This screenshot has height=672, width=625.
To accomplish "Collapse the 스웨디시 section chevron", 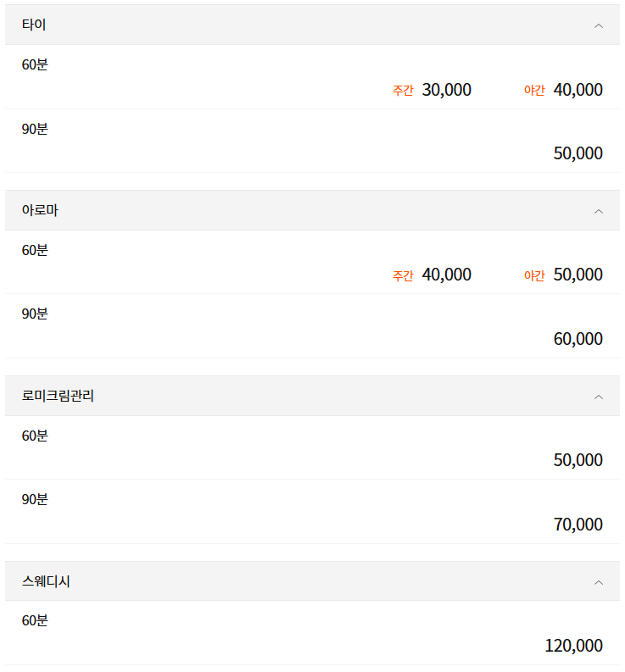I will 599,582.
